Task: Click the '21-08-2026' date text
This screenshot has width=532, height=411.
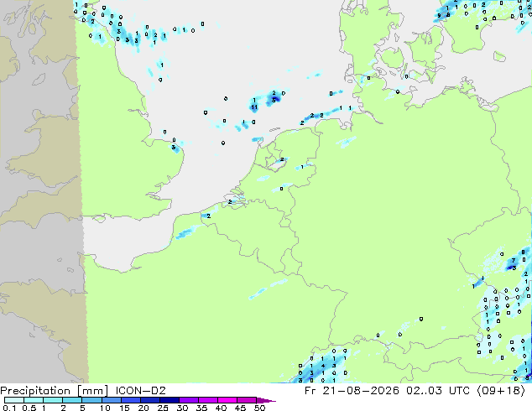Action: (x=361, y=391)
